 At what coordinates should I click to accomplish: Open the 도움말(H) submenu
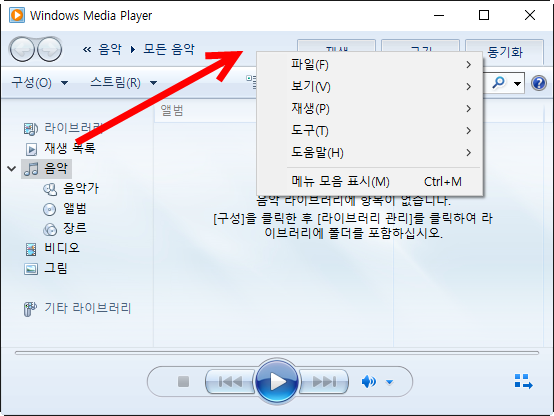[x=370, y=153]
